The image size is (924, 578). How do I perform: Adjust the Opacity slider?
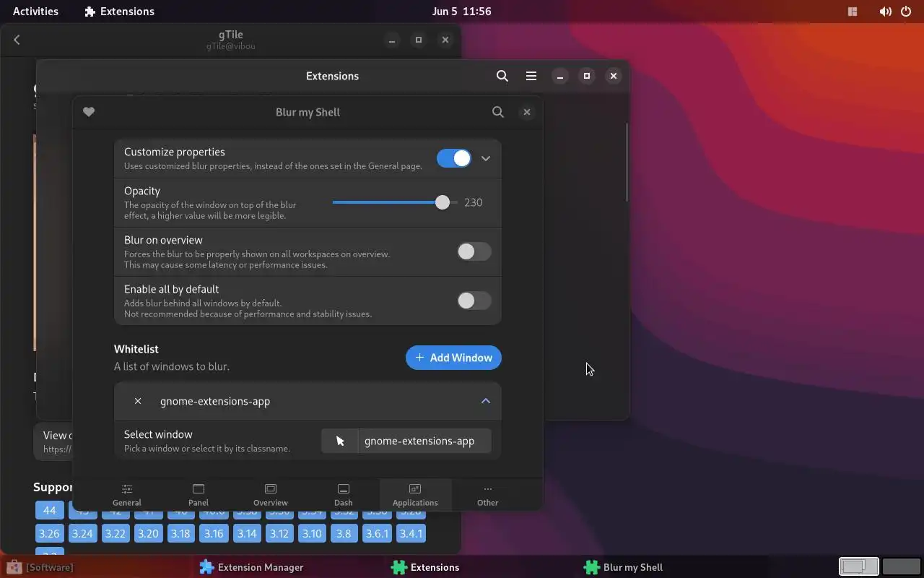coord(394,202)
